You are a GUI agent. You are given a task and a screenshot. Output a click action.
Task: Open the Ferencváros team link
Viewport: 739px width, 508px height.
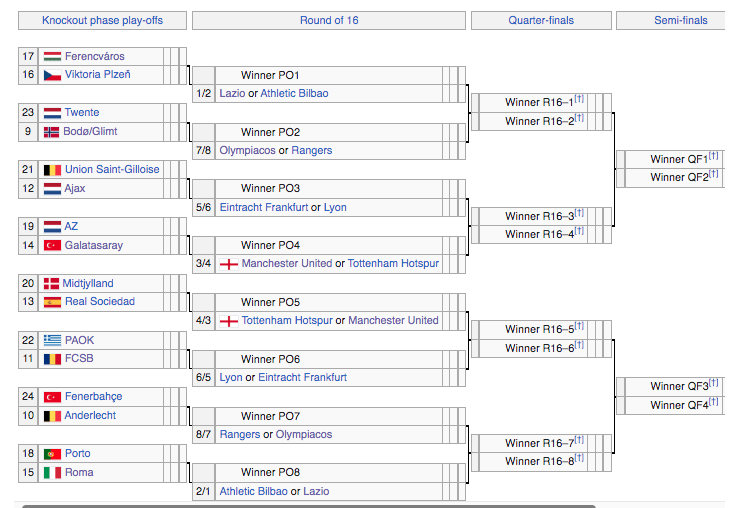coord(95,57)
